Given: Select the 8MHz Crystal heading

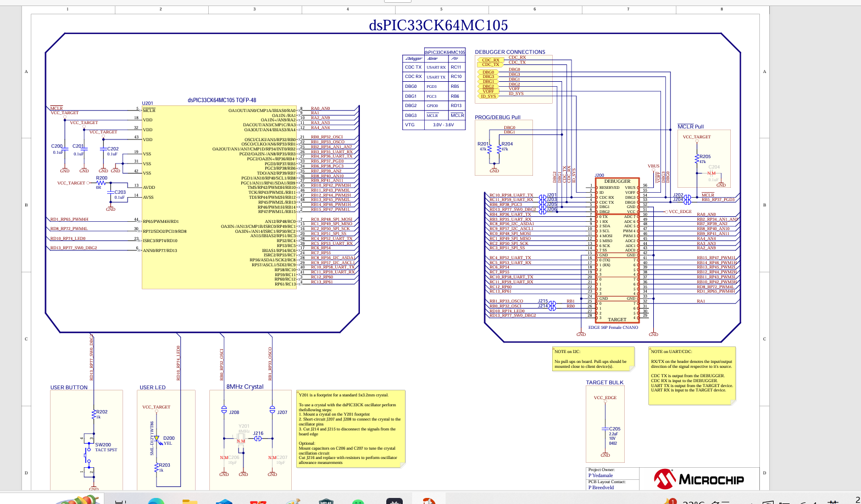Looking at the screenshot, I should tap(245, 387).
